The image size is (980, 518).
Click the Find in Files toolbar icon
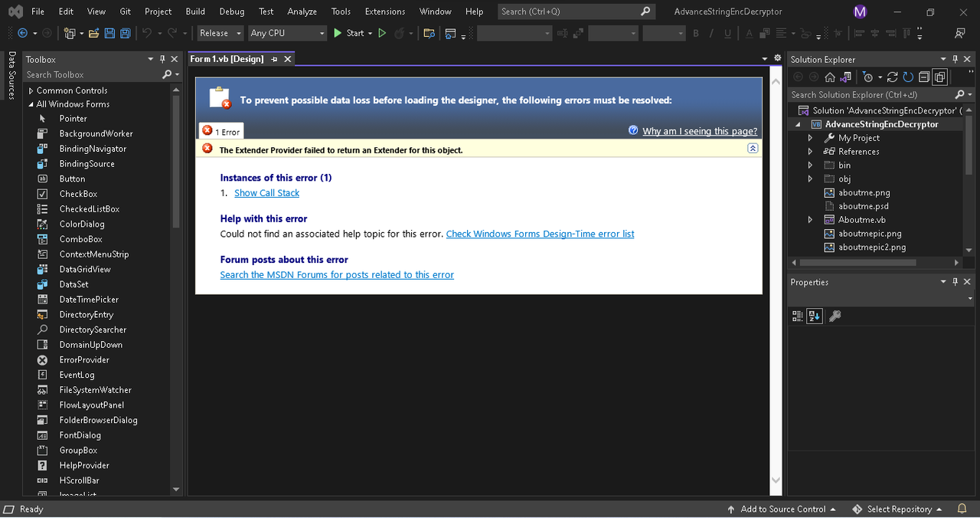coord(429,33)
